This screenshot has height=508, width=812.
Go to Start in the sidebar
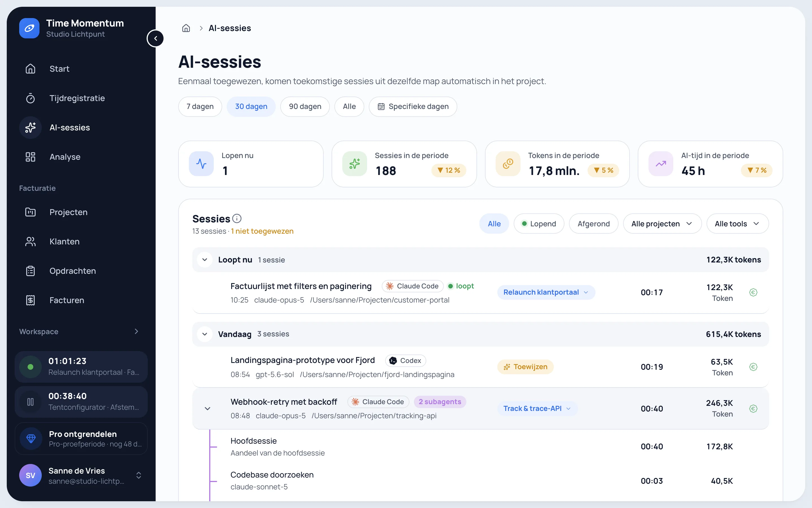(x=81, y=69)
